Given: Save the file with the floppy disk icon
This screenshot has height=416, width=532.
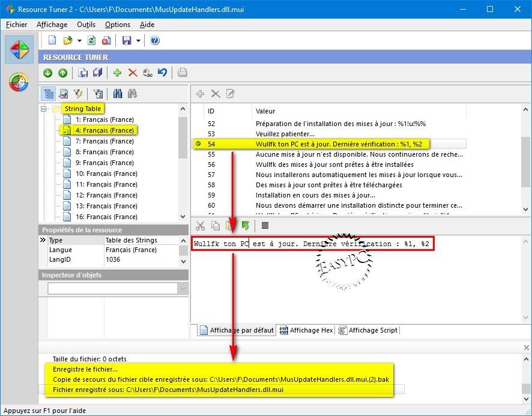Looking at the screenshot, I should click(127, 40).
